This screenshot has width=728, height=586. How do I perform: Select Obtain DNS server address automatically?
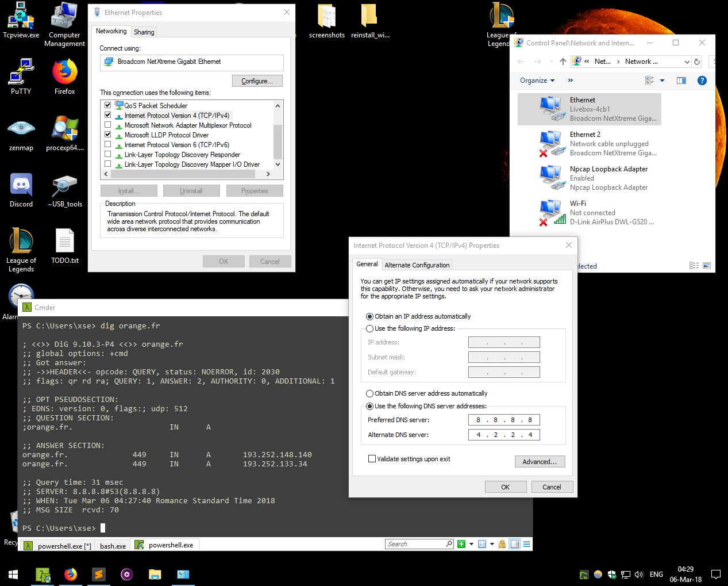coord(370,393)
